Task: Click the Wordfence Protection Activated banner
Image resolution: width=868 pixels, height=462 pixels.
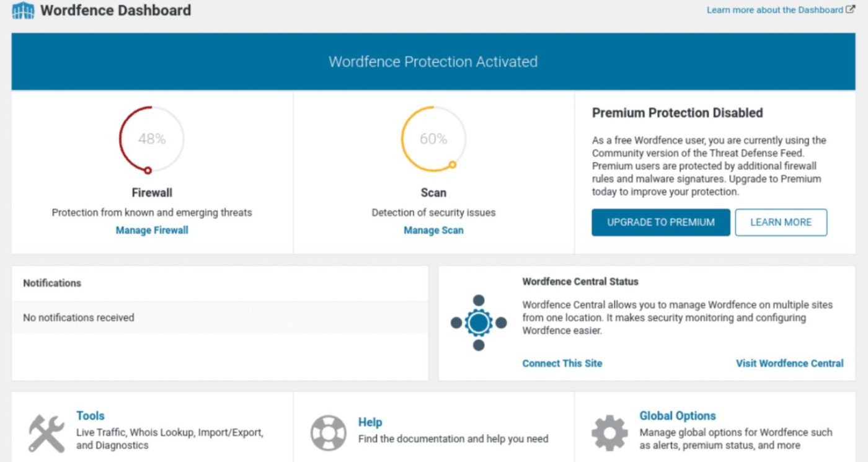Action: (433, 62)
